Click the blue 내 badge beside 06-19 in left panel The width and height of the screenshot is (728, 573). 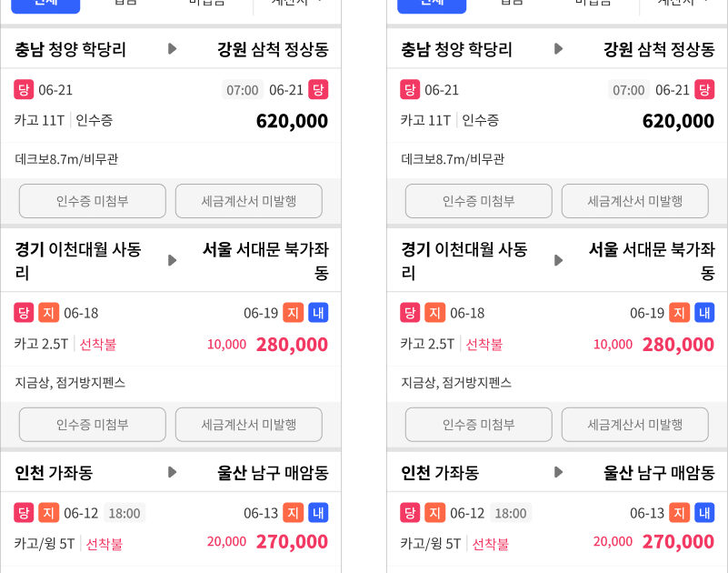tap(318, 313)
